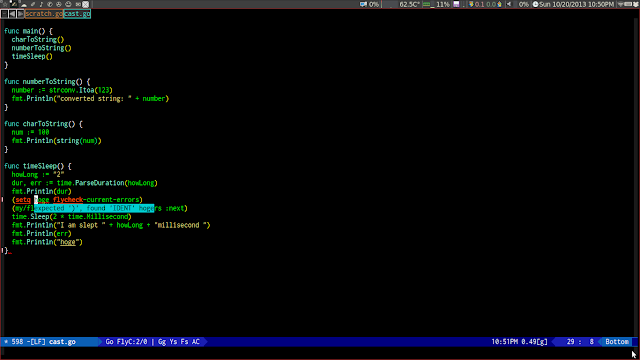Image resolution: width=640 pixels, height=360 pixels.
Task: Click the fmt.Println(err) line
Action: [x=41, y=233]
